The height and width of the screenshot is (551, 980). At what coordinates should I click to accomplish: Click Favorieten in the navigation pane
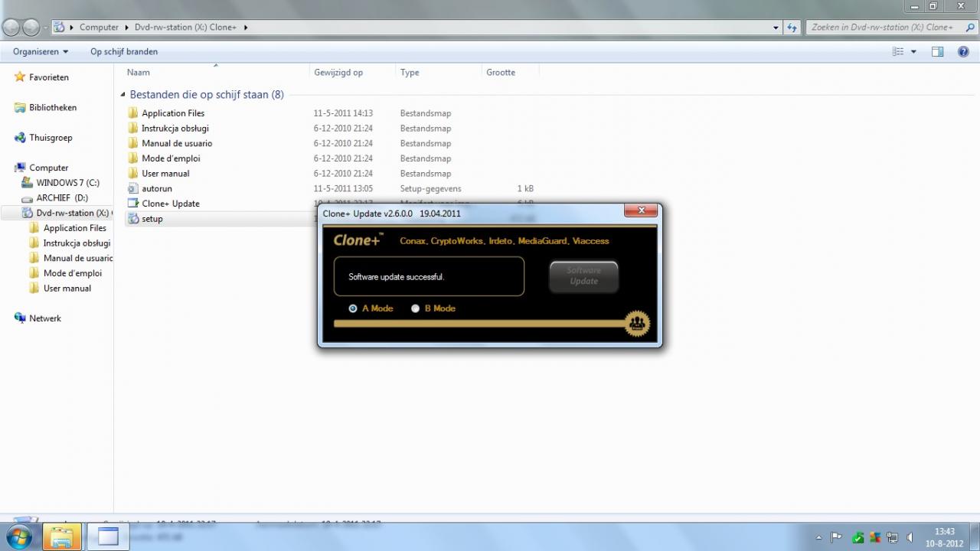pos(48,77)
